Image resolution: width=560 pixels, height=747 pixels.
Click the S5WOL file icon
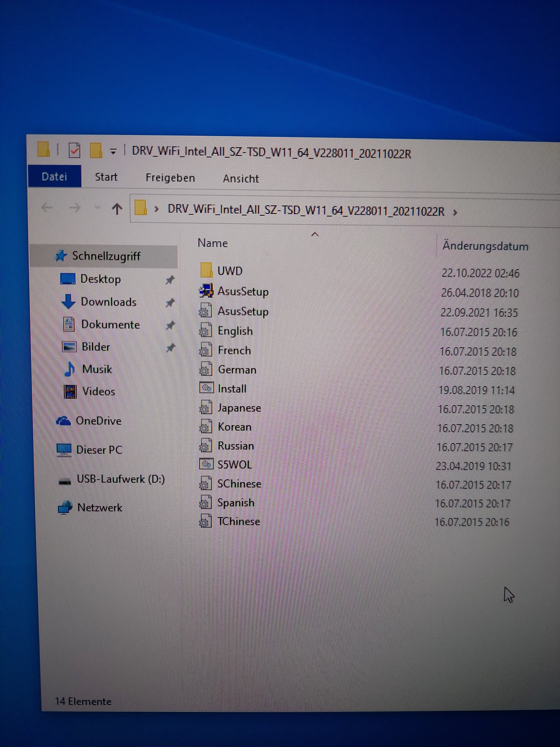[x=206, y=464]
